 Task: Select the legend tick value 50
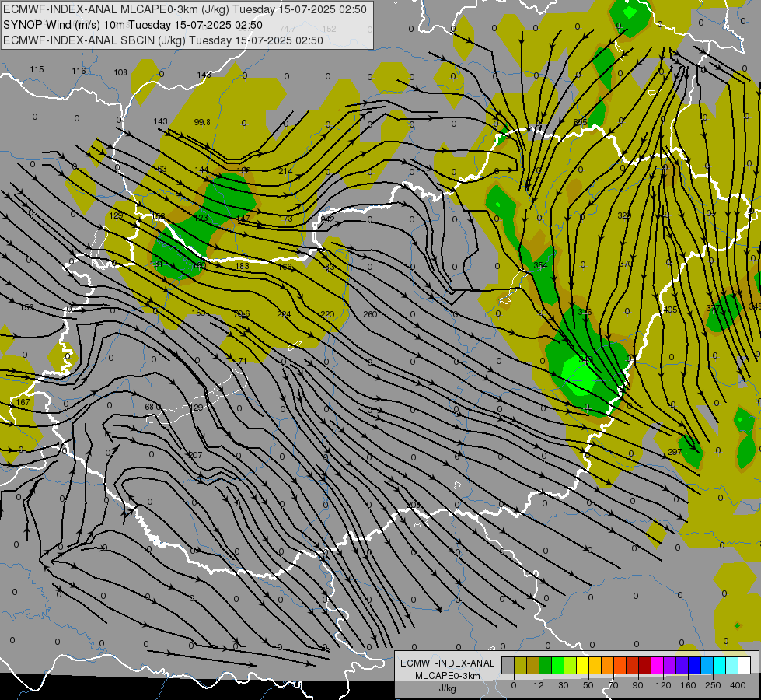(588, 685)
